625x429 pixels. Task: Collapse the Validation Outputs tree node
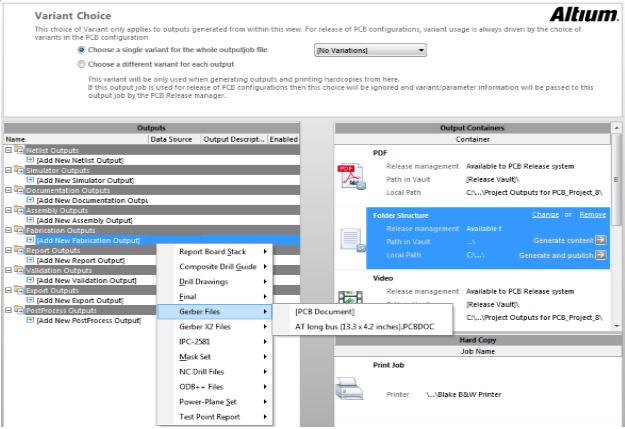(x=8, y=270)
